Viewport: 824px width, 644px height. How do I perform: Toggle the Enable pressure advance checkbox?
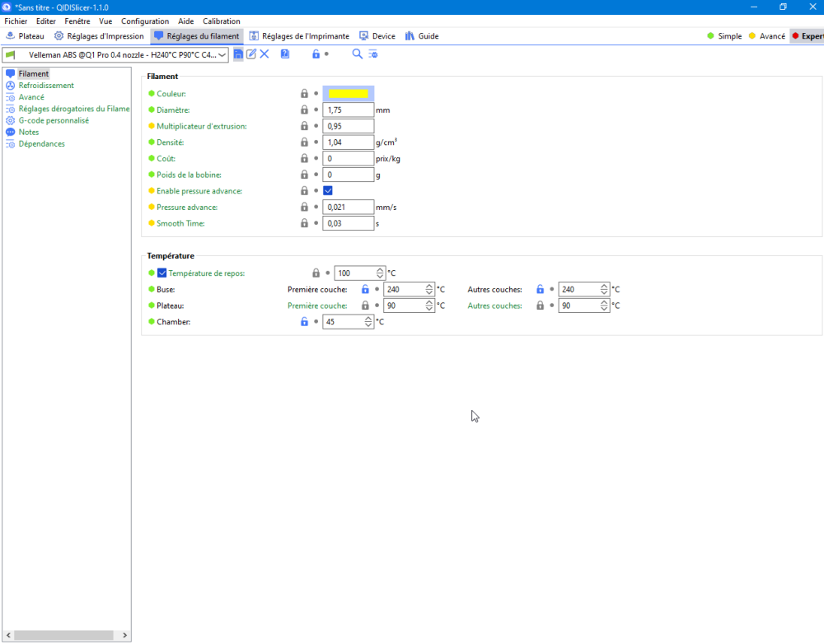pos(328,191)
